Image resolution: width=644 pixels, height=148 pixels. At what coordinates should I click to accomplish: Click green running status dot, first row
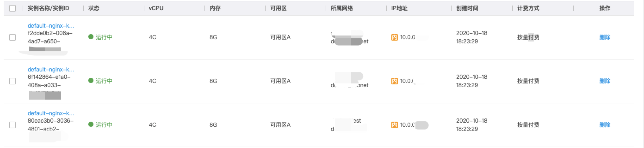click(x=91, y=37)
